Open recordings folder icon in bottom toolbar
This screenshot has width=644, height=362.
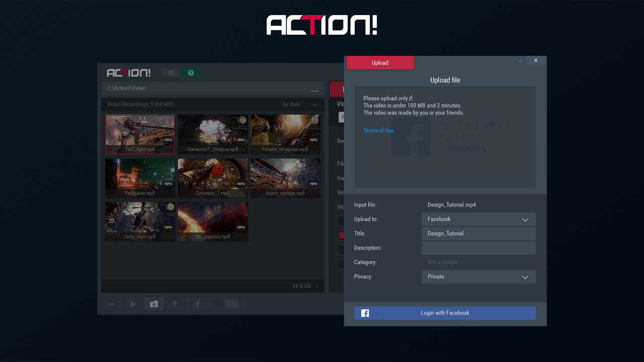coord(153,304)
